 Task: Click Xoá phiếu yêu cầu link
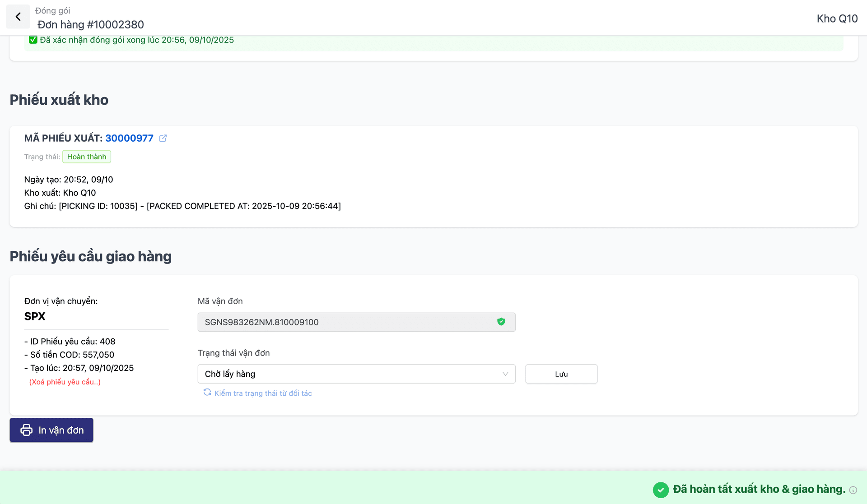65,382
